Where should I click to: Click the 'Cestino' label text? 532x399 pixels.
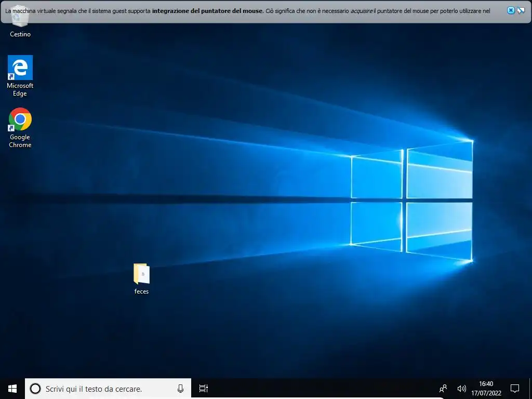pyautogui.click(x=20, y=34)
